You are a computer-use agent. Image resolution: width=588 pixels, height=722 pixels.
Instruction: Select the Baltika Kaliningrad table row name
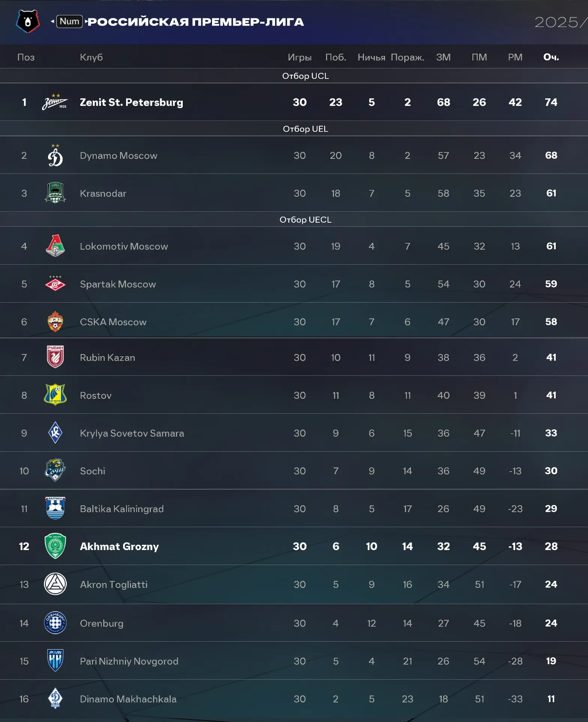pyautogui.click(x=122, y=509)
